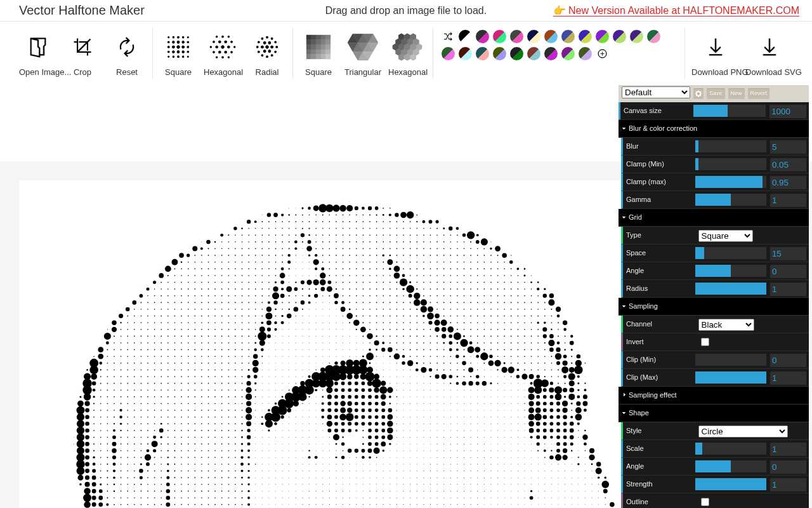Select the Radial grid pattern
Image resolution: width=812 pixels, height=508 pixels.
[266, 47]
